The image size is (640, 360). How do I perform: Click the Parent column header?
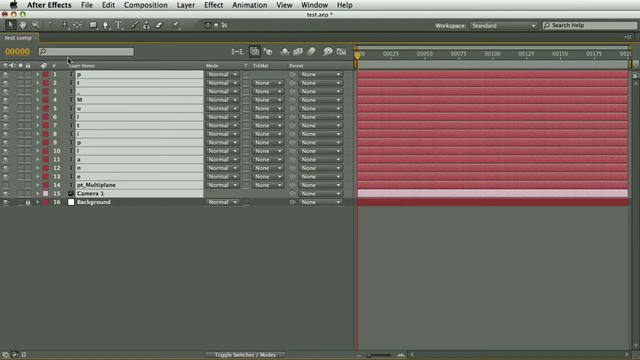296,65
